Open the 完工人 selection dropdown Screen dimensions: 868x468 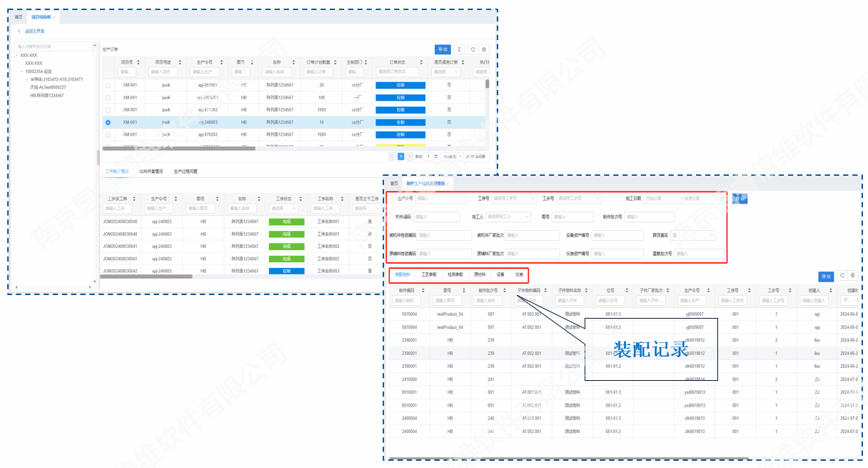pyautogui.click(x=508, y=216)
